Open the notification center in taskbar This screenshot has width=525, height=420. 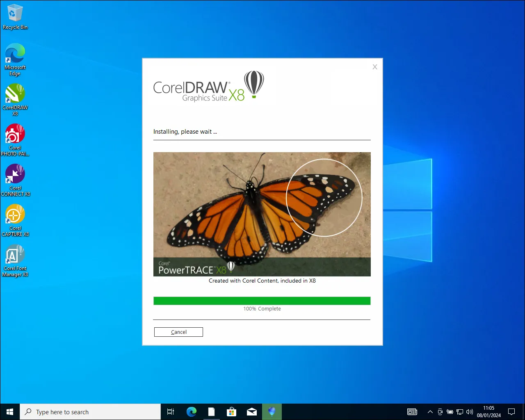coord(511,412)
